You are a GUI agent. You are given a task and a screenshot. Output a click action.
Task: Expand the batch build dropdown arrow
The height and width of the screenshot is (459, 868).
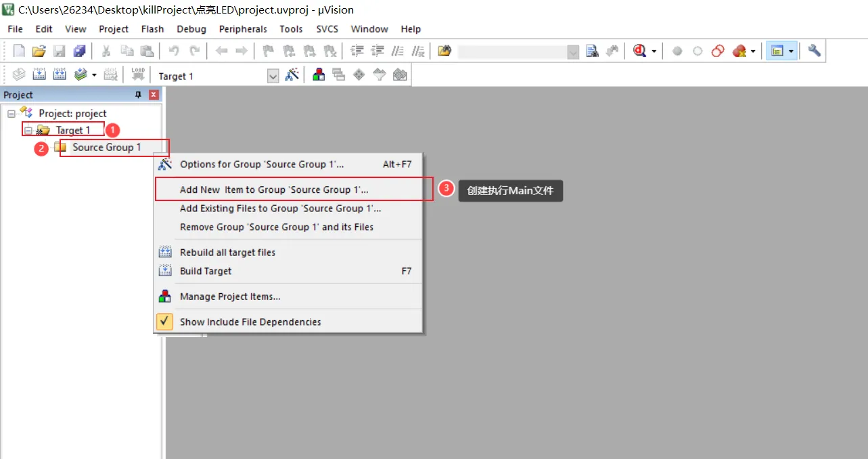click(94, 76)
